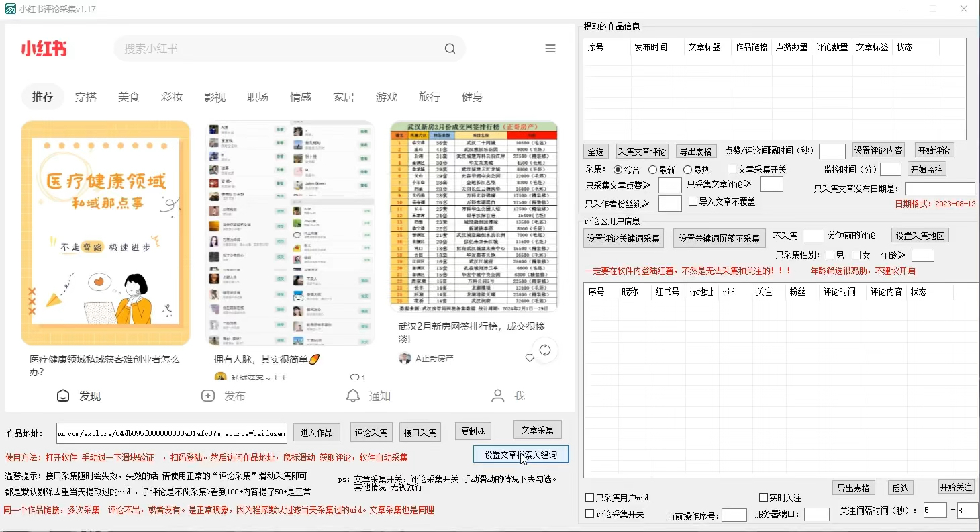Click the 发现 bottom nav icon
The height and width of the screenshot is (532, 980).
coord(63,396)
